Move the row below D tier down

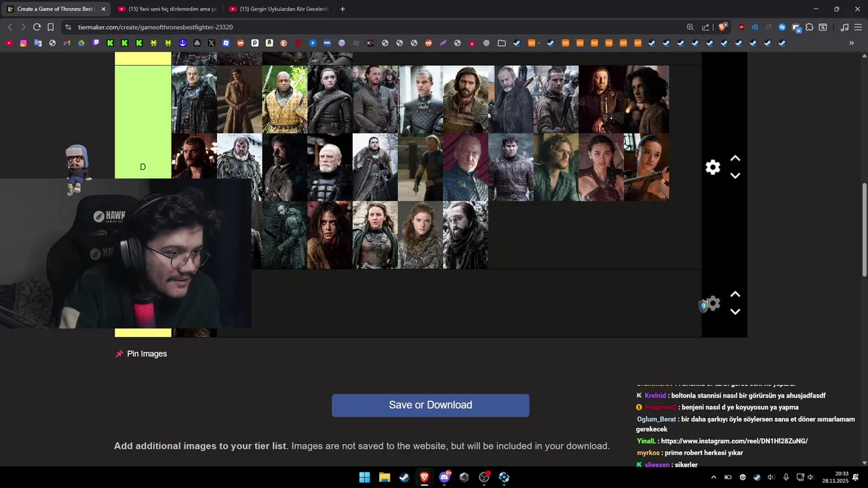click(x=735, y=312)
